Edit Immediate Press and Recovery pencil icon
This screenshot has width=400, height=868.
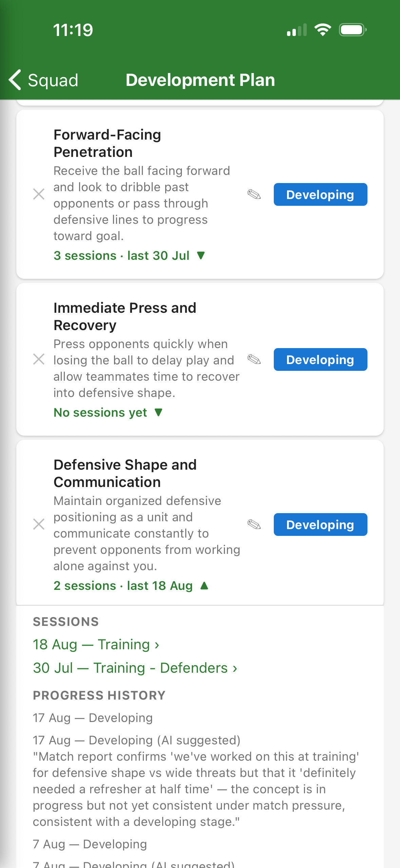[x=254, y=359]
